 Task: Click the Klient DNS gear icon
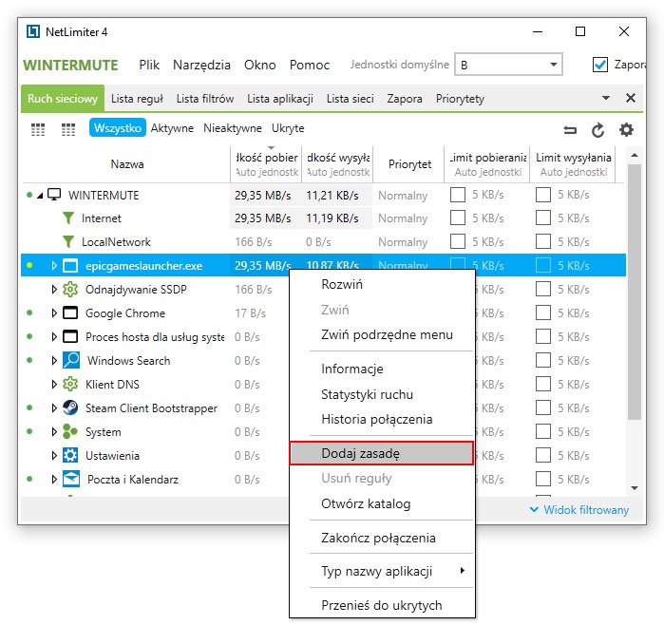70,385
